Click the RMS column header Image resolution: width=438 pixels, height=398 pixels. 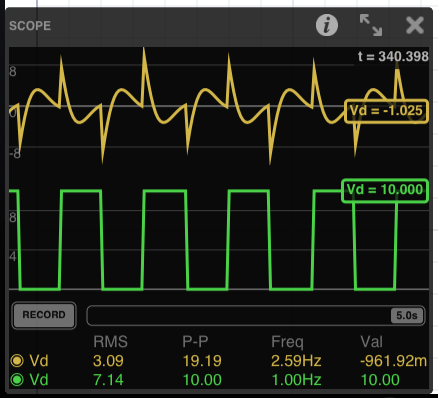pyautogui.click(x=110, y=342)
